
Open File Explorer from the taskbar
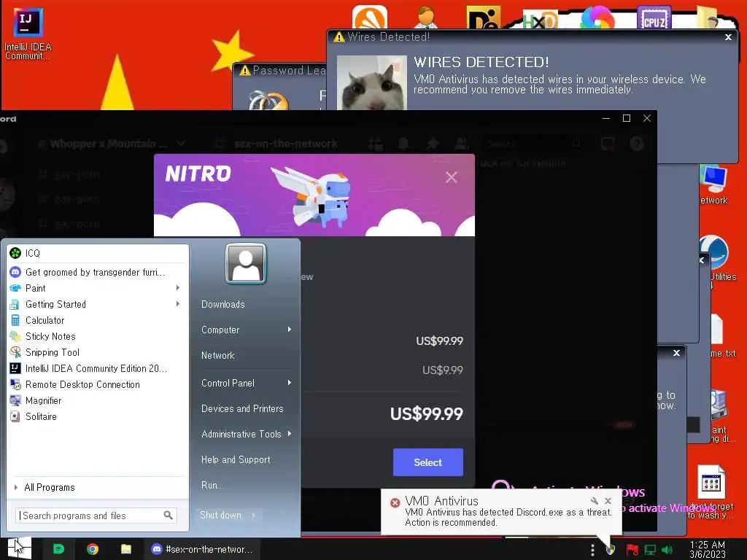125,549
